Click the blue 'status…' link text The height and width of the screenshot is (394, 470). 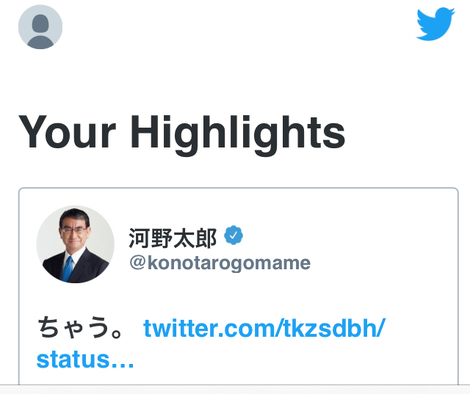(85, 359)
